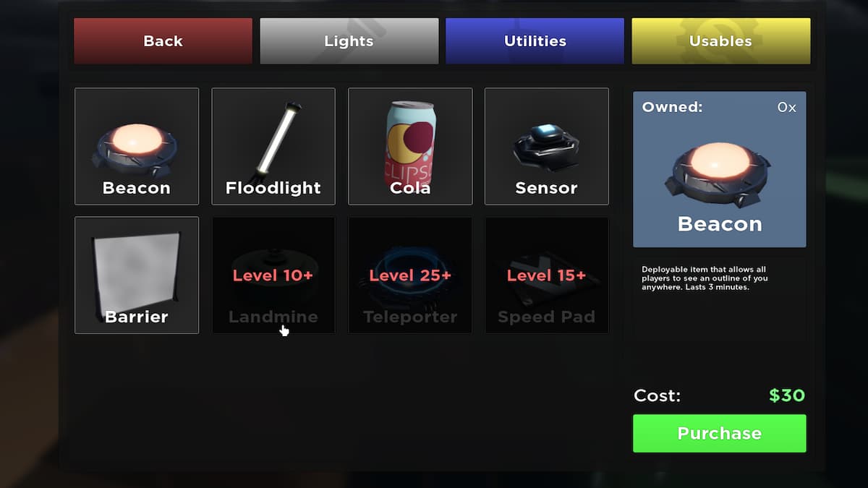
Task: Choose the Floodlight item
Action: [x=273, y=146]
